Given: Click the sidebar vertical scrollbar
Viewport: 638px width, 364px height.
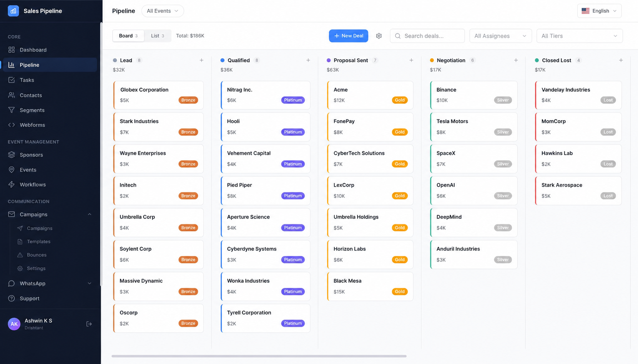Looking at the screenshot, I should pos(101,154).
